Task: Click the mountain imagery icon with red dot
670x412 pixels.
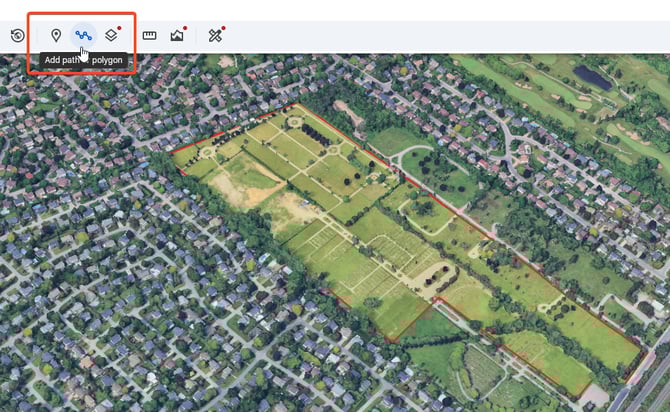Action: point(177,36)
